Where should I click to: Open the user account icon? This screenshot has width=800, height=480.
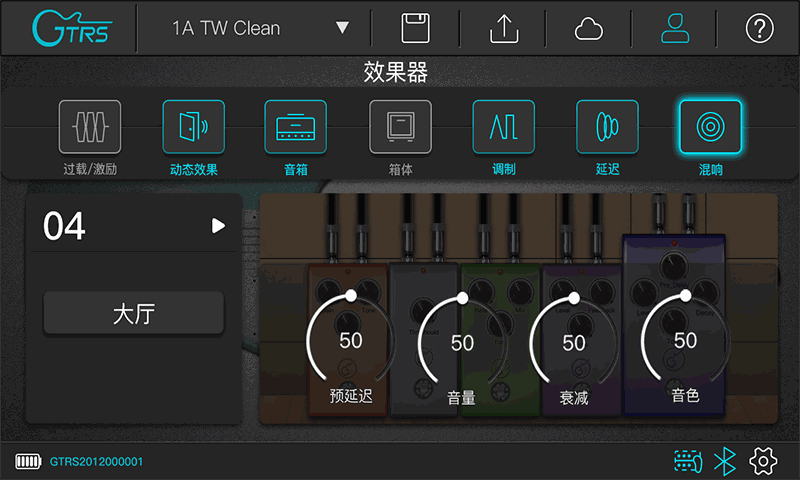pos(675,28)
